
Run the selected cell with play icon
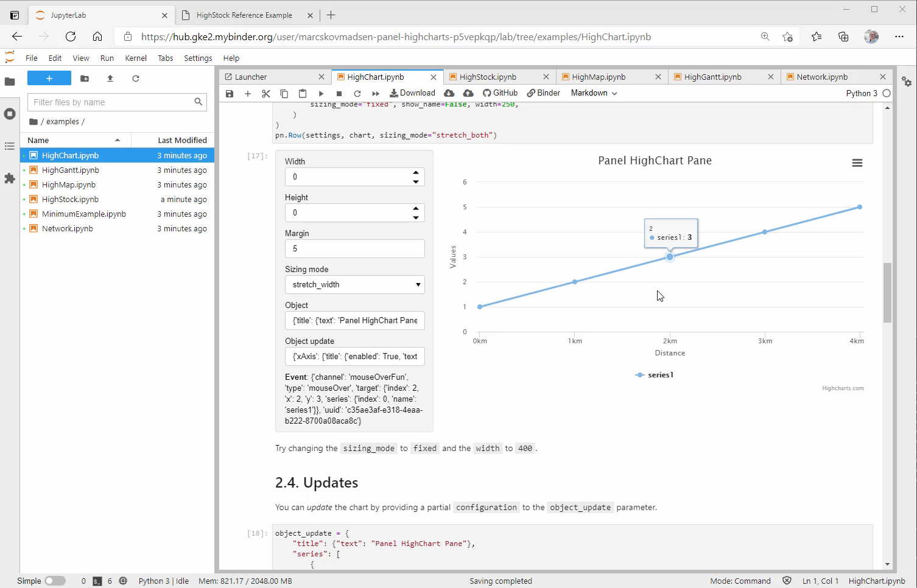[x=321, y=94]
